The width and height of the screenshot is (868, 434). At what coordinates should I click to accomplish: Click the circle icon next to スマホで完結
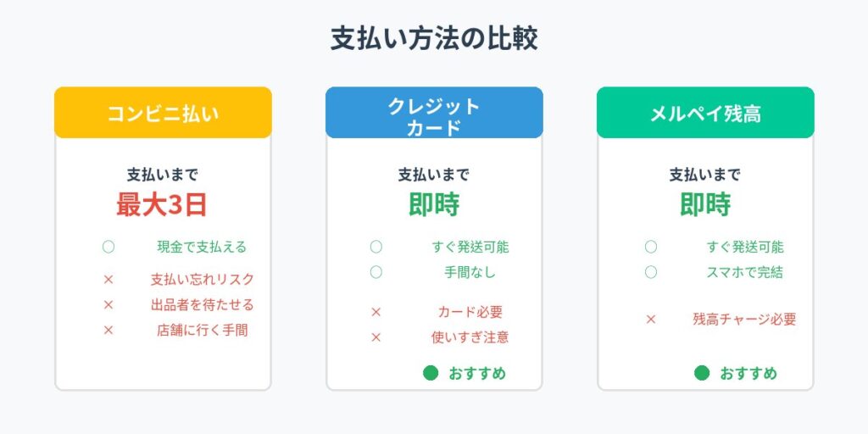point(651,272)
